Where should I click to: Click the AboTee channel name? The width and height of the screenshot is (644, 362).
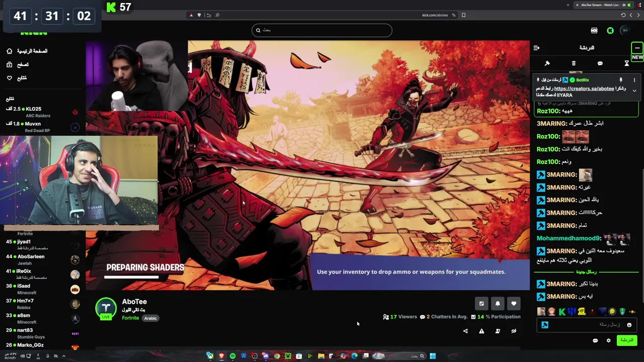[134, 302]
